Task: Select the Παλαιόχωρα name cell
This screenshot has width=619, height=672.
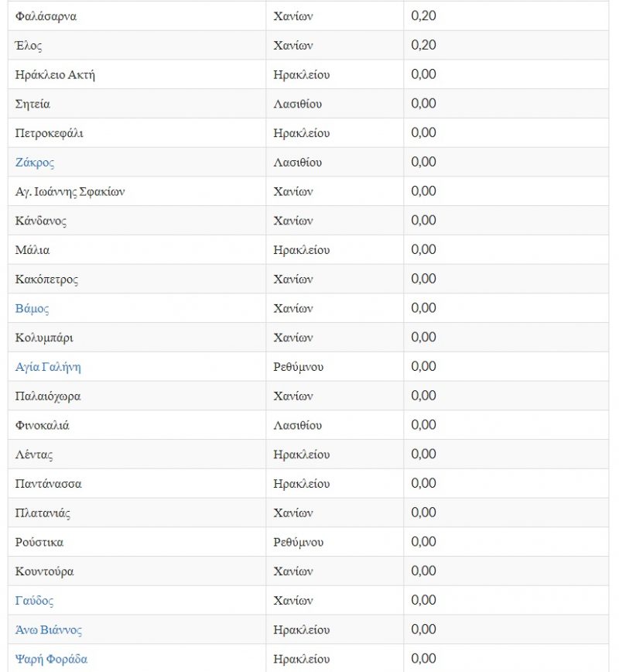Action: pos(48,396)
